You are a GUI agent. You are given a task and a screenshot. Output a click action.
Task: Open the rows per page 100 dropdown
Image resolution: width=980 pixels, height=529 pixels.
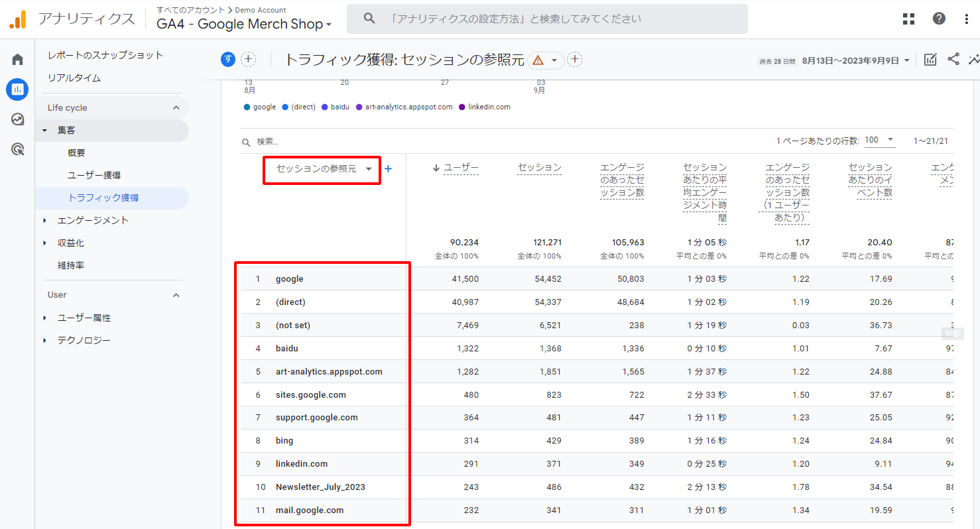pos(880,140)
